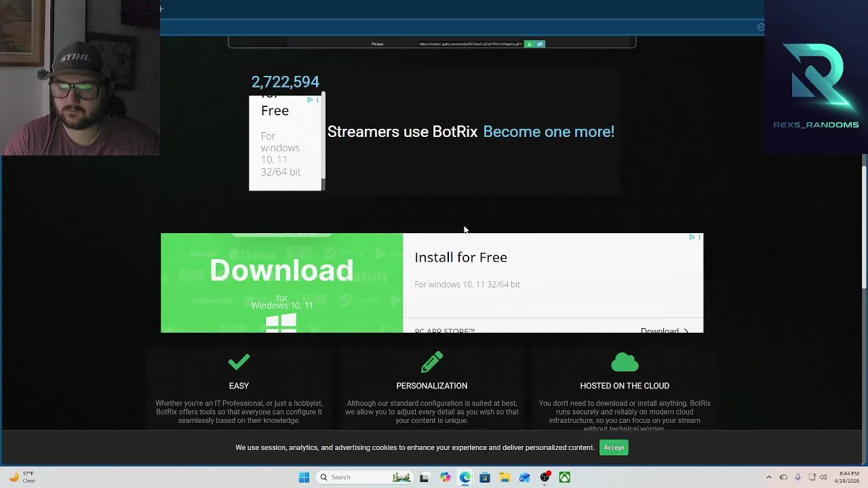Viewport: 868px width, 488px height.
Task: Click the giphy picture URL field
Action: coord(471,44)
